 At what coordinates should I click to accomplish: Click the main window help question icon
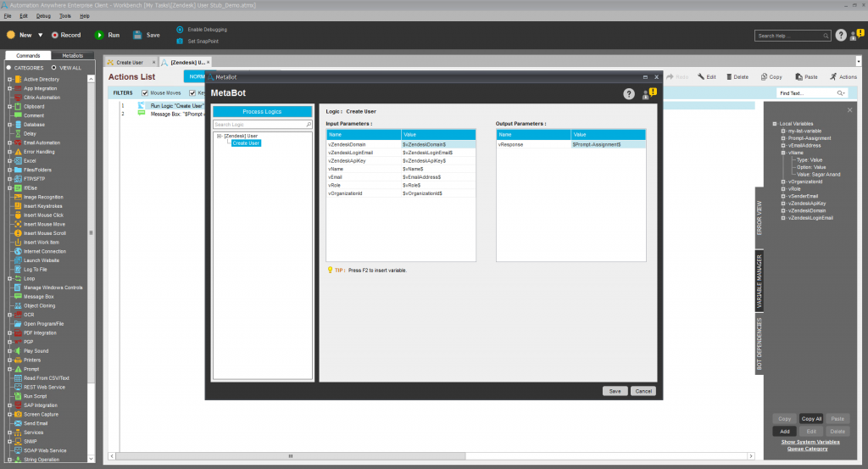(x=841, y=36)
